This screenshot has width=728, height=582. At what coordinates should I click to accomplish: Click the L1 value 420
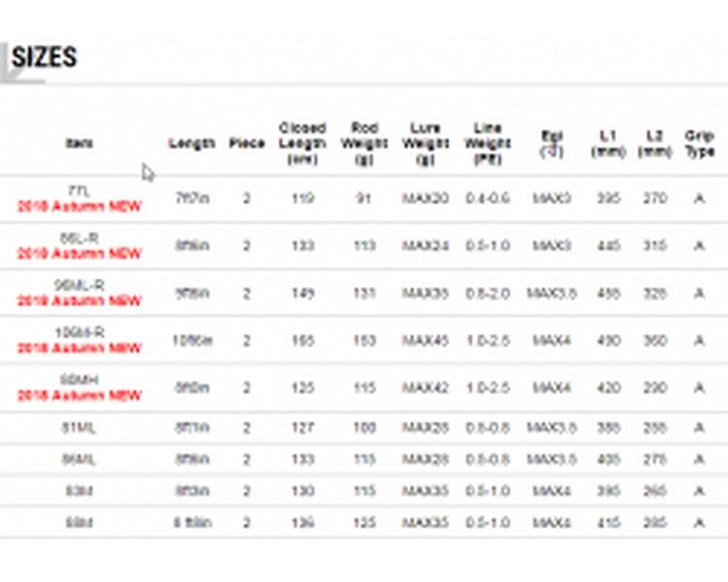609,388
